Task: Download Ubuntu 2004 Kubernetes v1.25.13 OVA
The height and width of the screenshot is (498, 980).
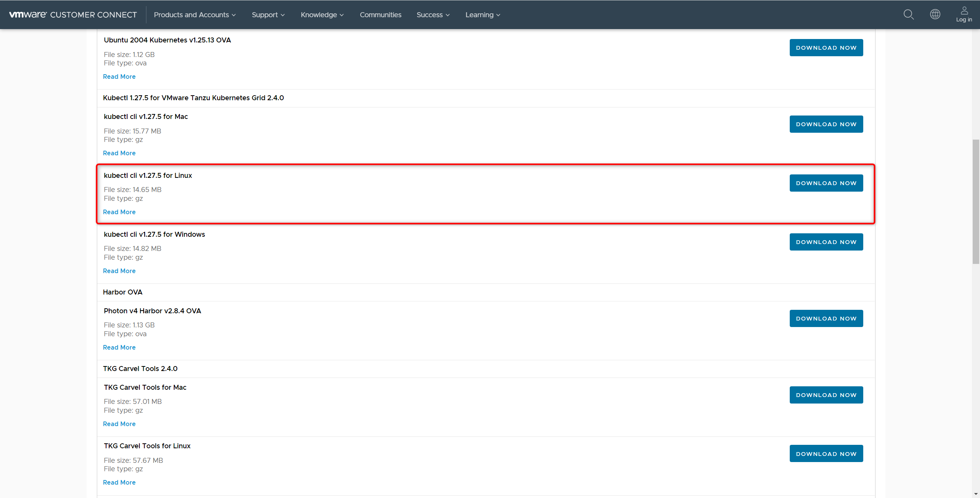Action: [x=826, y=47]
